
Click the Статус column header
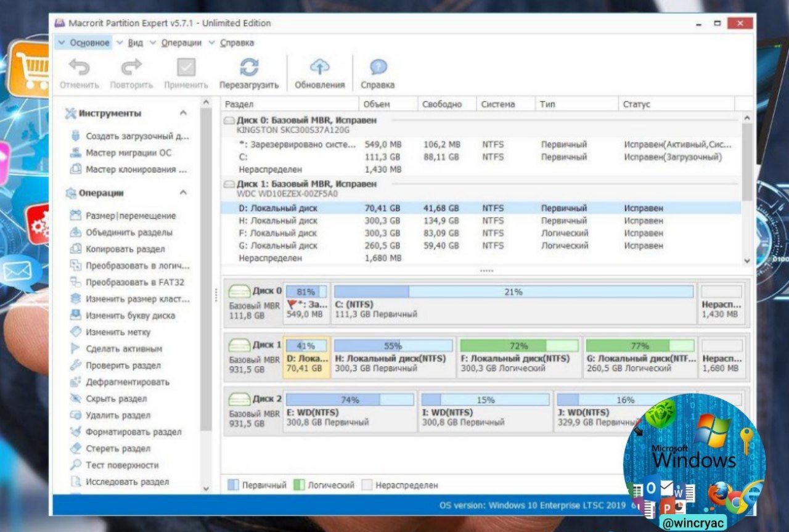coord(677,104)
